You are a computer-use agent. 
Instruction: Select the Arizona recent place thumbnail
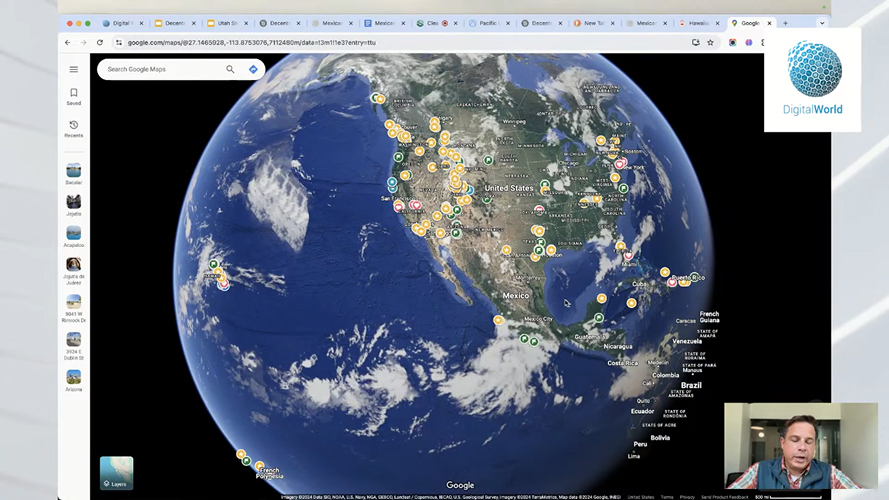tap(74, 378)
